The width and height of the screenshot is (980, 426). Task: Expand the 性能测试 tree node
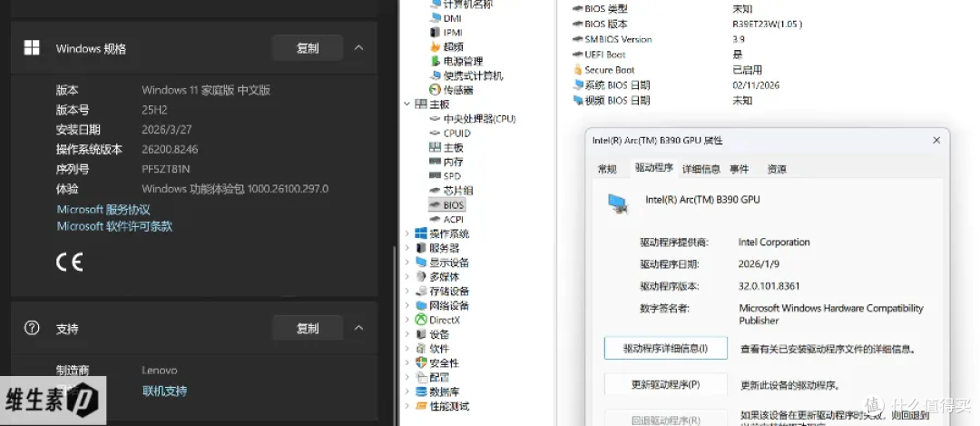coord(407,406)
